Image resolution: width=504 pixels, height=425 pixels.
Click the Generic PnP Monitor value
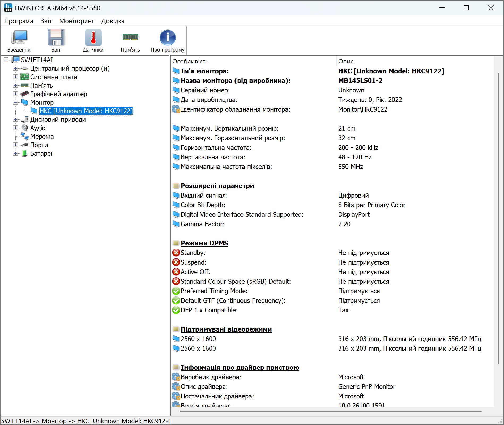point(366,387)
